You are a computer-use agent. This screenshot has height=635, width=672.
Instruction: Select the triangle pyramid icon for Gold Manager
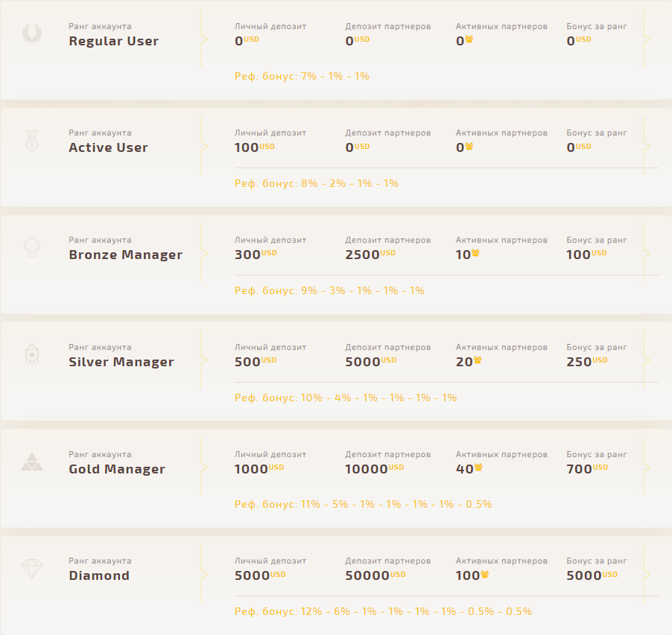point(32,462)
